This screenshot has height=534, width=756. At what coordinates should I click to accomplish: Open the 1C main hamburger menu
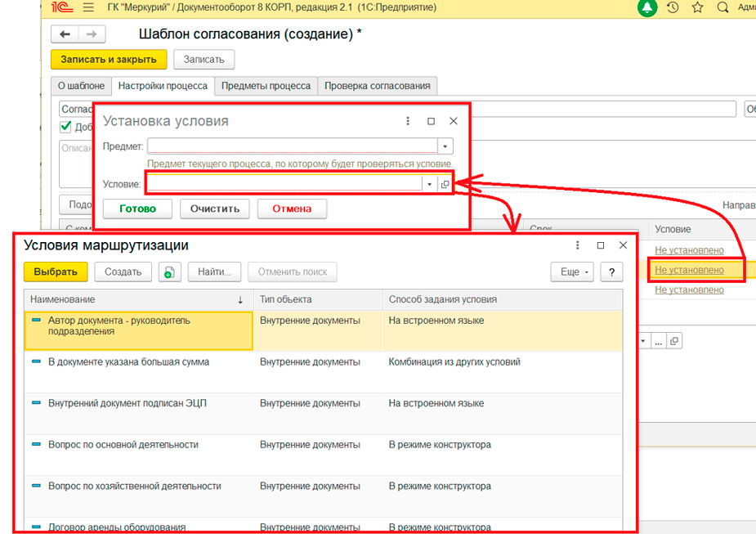tap(87, 7)
